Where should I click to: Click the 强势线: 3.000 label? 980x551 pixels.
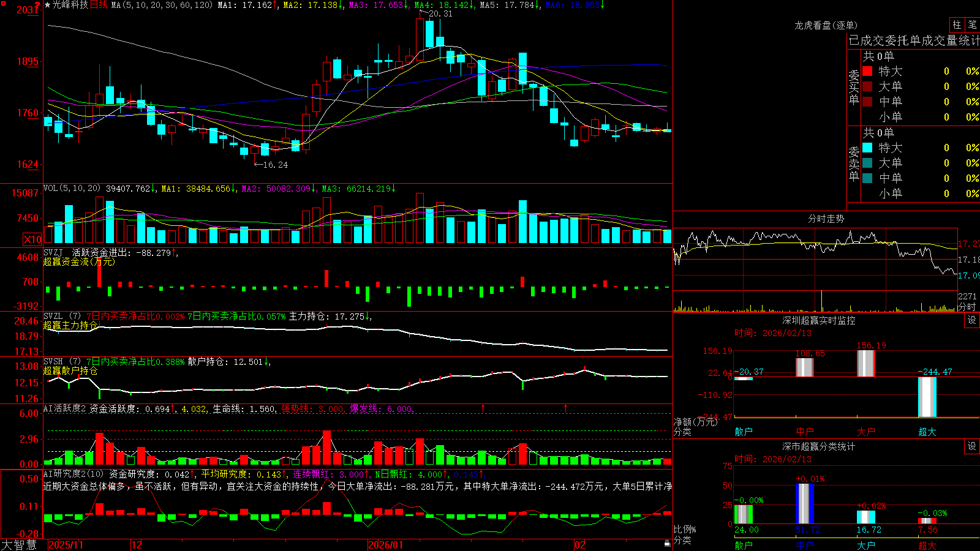(x=312, y=409)
